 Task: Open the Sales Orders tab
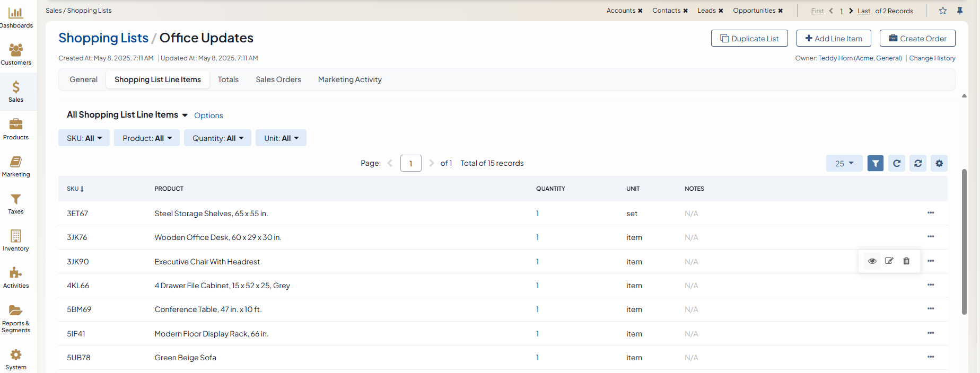[278, 79]
